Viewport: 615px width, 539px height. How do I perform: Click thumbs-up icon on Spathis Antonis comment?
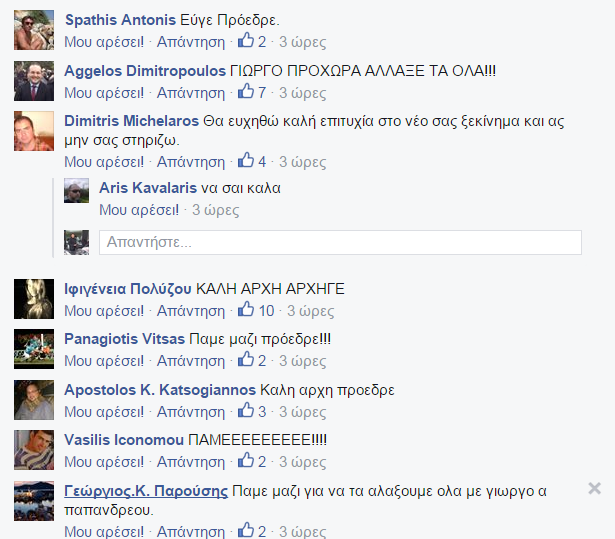coord(246,40)
